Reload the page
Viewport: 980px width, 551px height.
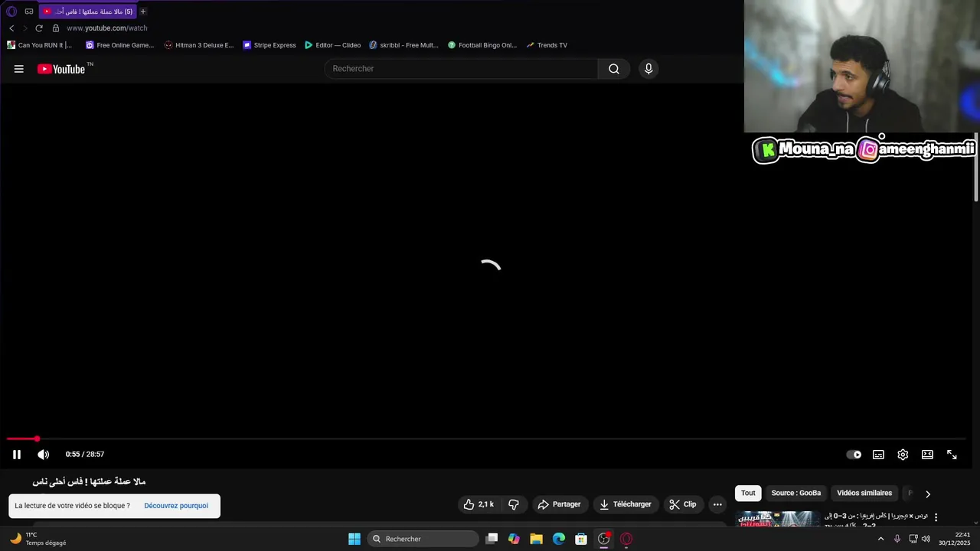pos(39,28)
